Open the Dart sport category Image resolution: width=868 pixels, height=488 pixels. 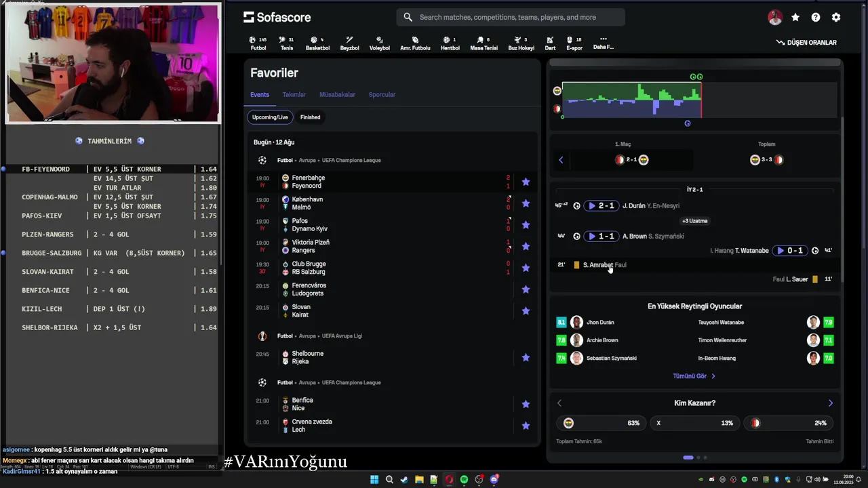550,43
